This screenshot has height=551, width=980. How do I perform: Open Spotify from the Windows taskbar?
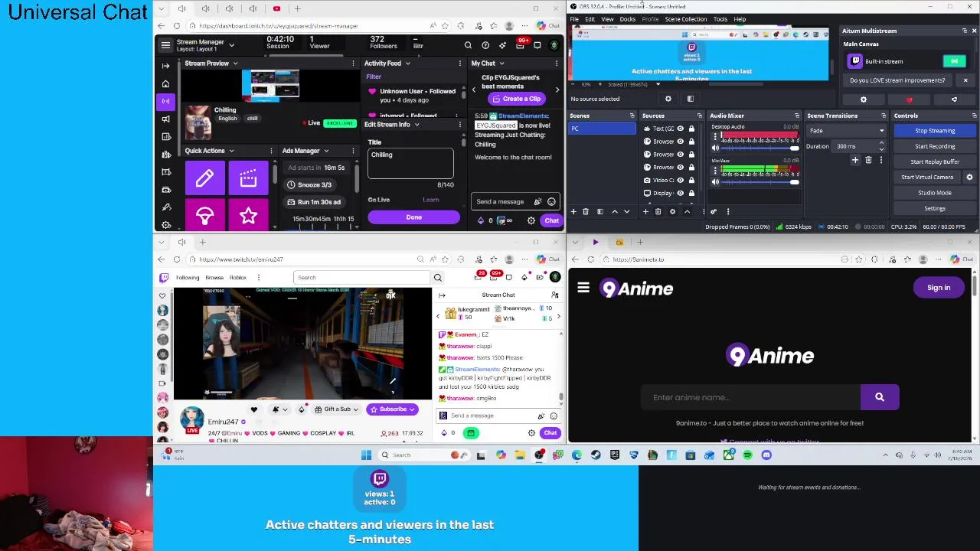coord(747,455)
